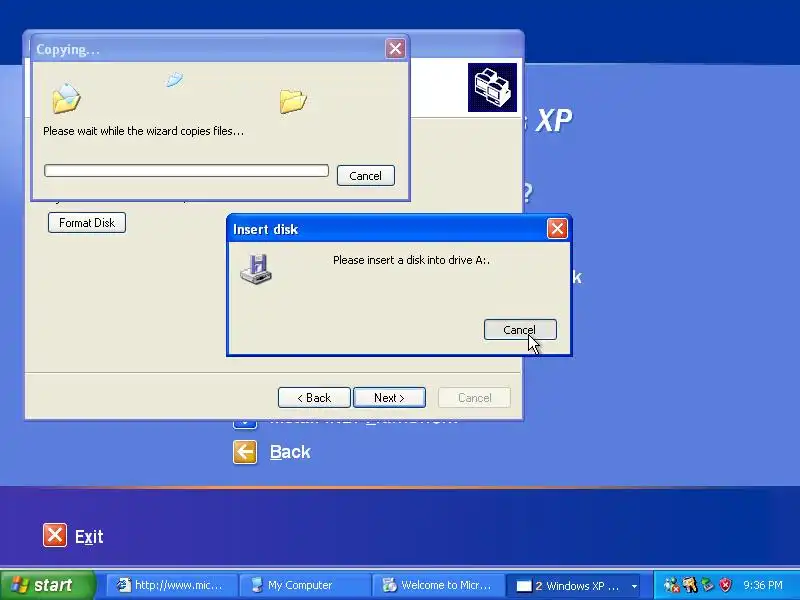This screenshot has width=800, height=600.
Task: Click the copy progress bar
Action: [x=186, y=170]
